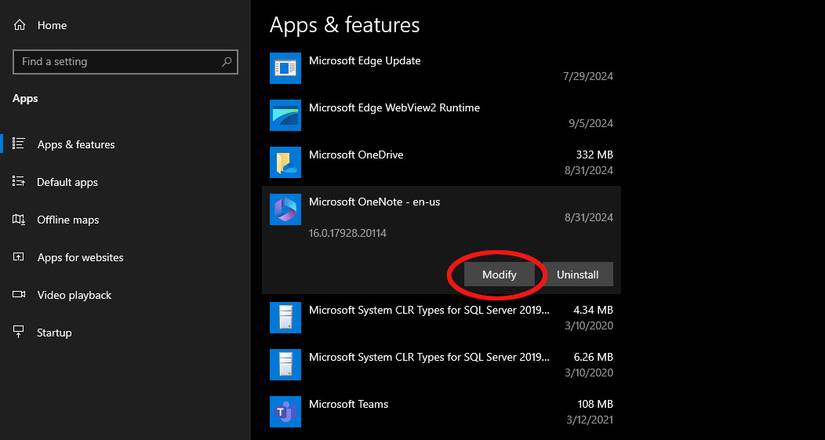Click OneNote version number 16.0.17928.20114

pyautogui.click(x=348, y=233)
